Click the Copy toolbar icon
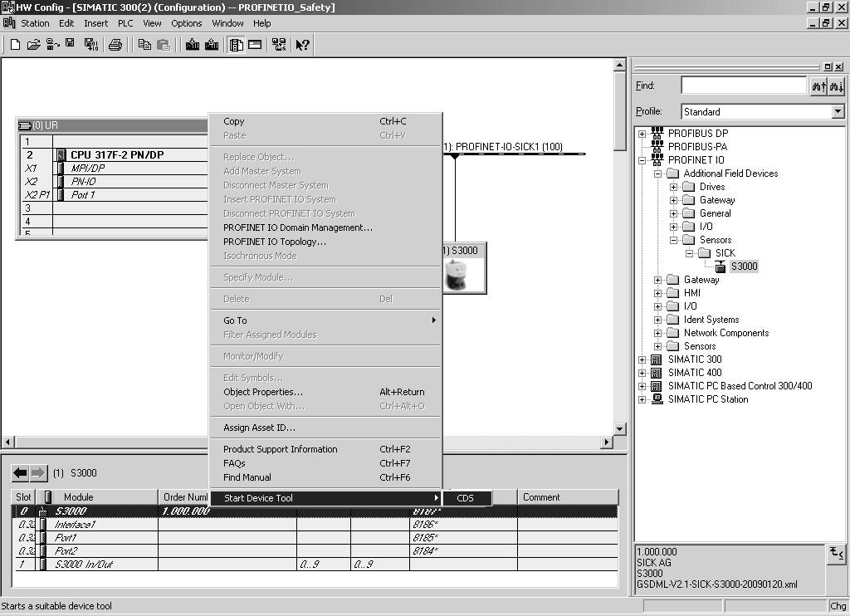 tap(144, 45)
